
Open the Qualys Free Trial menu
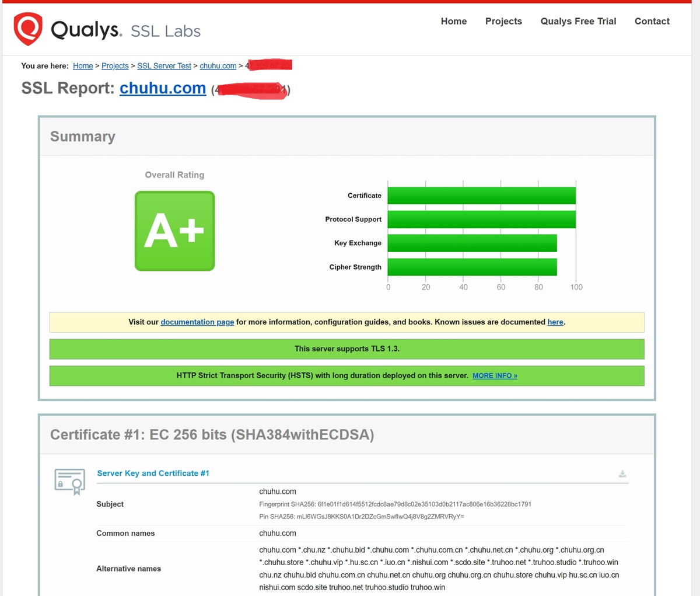click(578, 21)
